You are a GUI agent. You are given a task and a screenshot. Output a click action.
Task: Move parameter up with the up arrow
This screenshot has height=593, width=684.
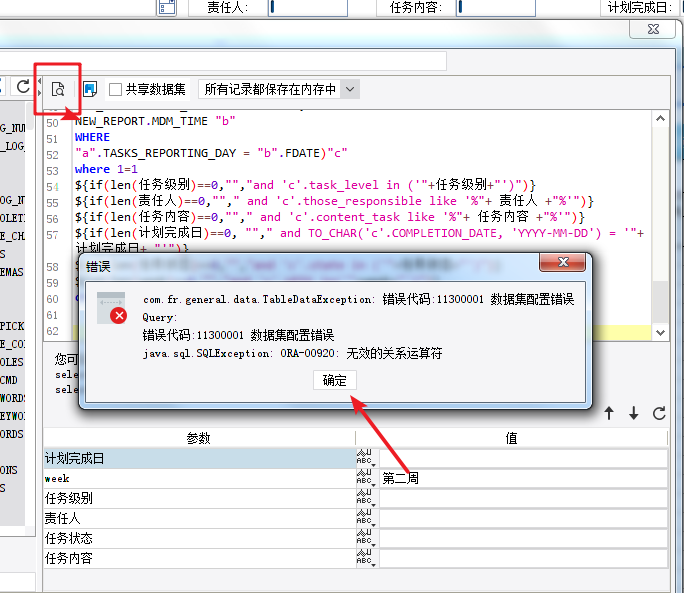(x=609, y=413)
